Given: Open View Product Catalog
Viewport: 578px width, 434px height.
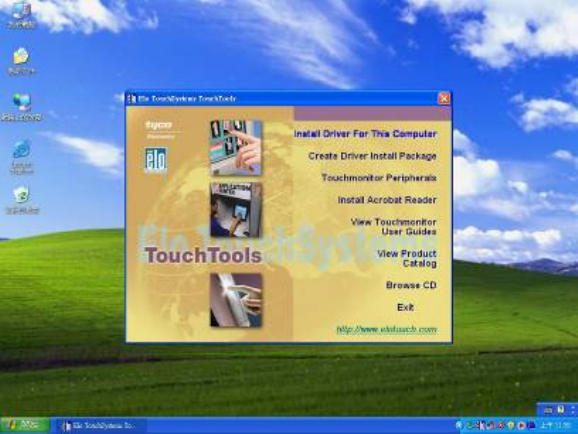Looking at the screenshot, I should [407, 258].
